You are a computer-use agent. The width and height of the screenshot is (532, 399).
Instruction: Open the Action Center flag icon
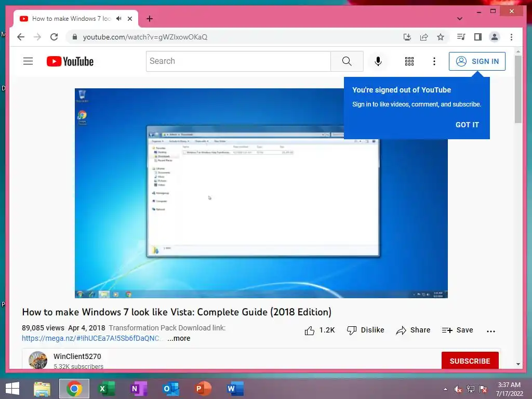point(483,389)
